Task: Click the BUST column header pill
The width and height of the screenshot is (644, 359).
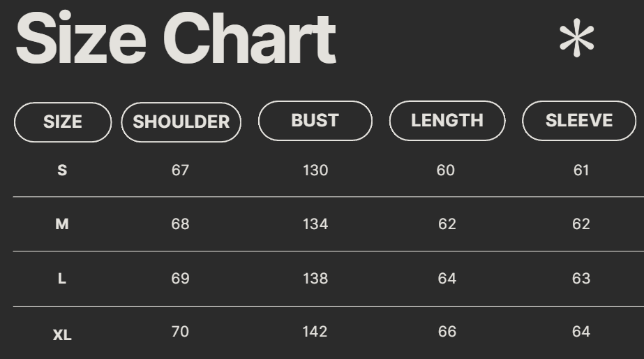Action: tap(315, 120)
